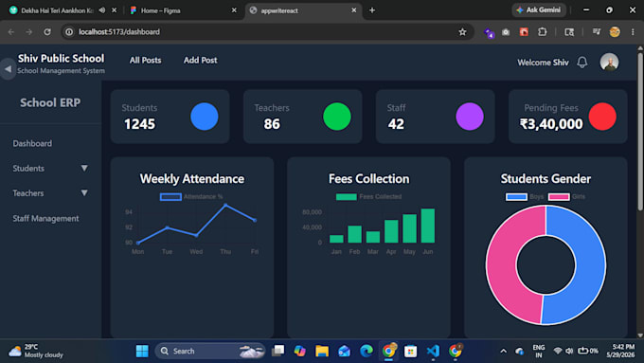Toggle the Boys legend item
This screenshot has width=644, height=363.
tap(525, 196)
